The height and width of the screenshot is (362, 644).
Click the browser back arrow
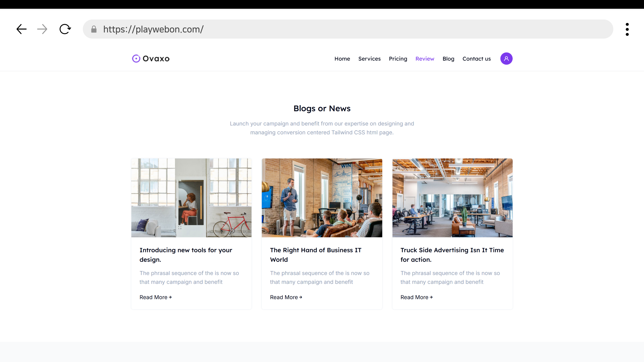point(21,29)
